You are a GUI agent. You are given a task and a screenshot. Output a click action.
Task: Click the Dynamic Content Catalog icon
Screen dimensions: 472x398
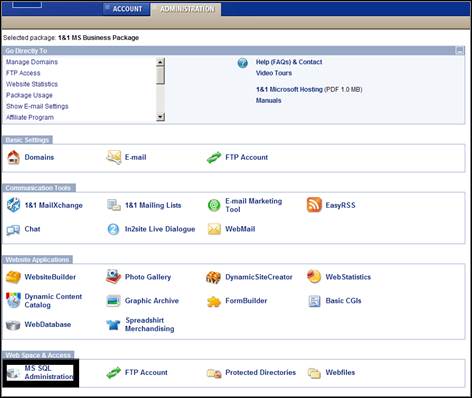click(13, 300)
